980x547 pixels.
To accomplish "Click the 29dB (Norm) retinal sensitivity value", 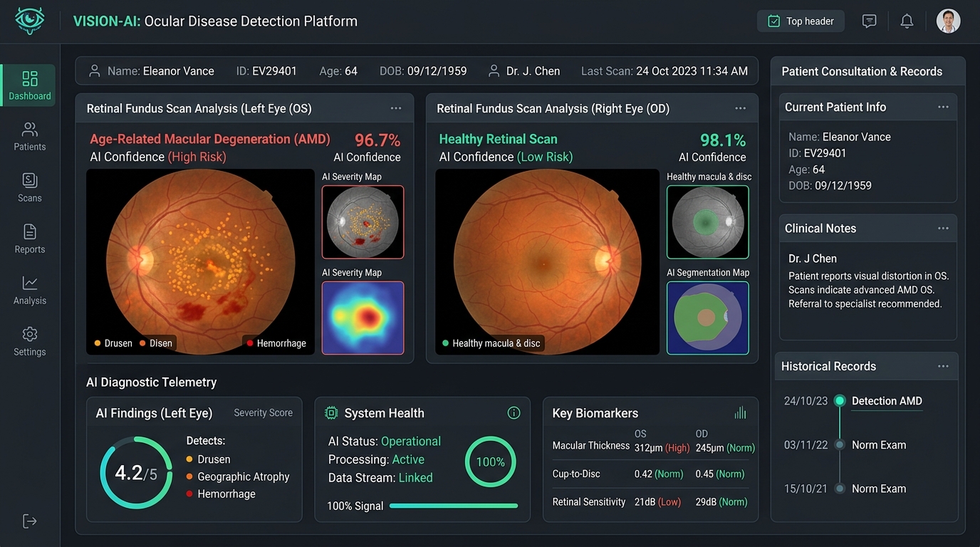I will (721, 502).
